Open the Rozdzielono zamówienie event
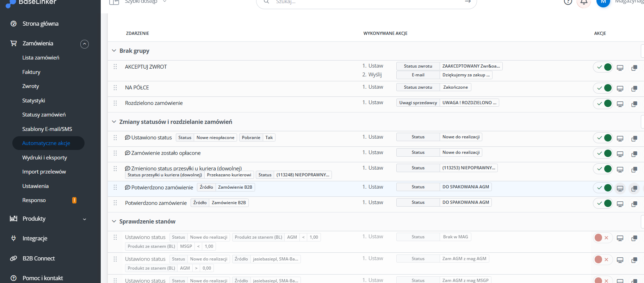 tap(154, 103)
